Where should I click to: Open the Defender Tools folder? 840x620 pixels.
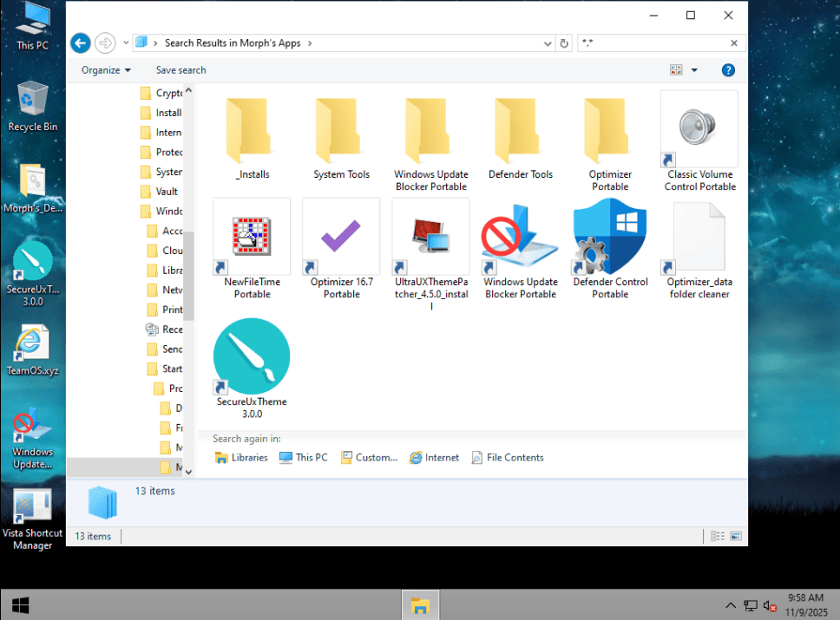[520, 138]
